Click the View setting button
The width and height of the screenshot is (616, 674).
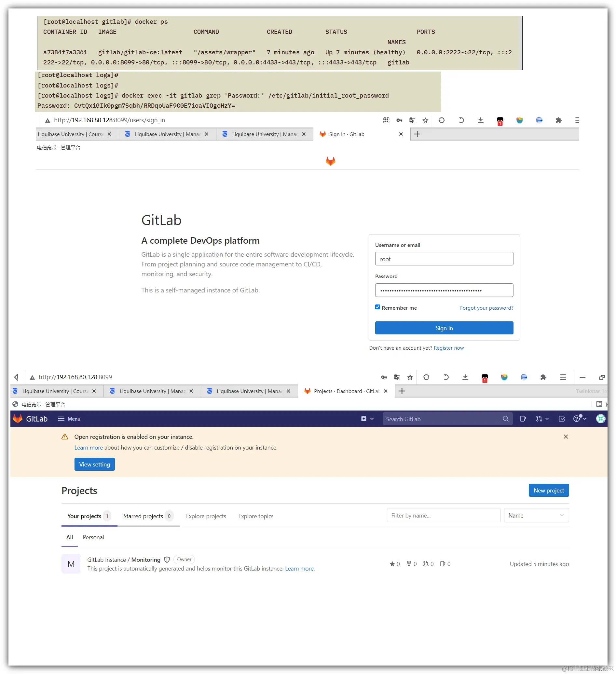point(95,465)
